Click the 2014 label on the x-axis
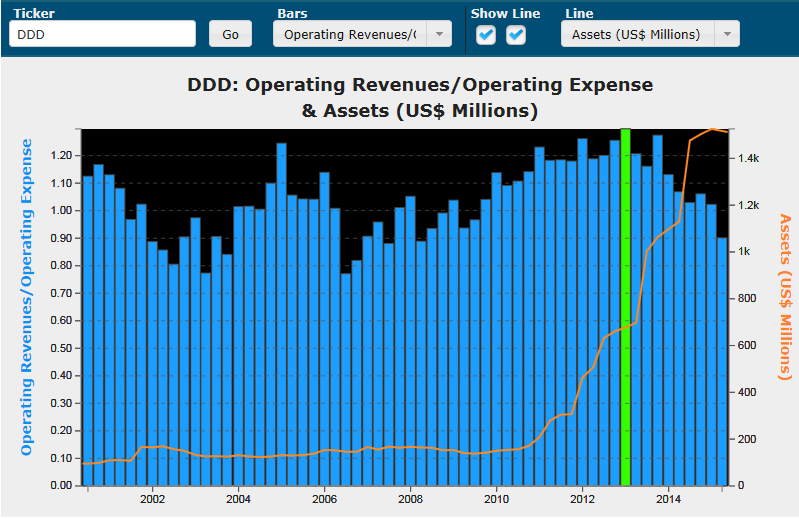 (668, 499)
